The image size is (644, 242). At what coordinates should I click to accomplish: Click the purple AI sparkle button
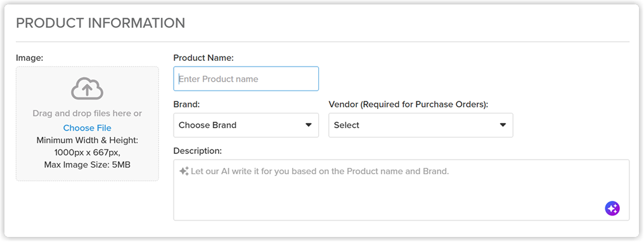(612, 208)
